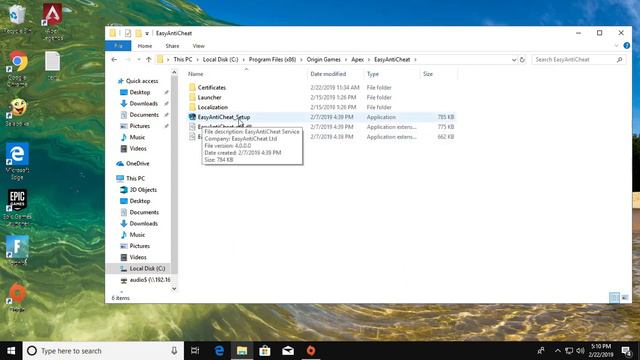Click navigation pane scrollbar down arrow
640x360 pixels.
coord(174,289)
